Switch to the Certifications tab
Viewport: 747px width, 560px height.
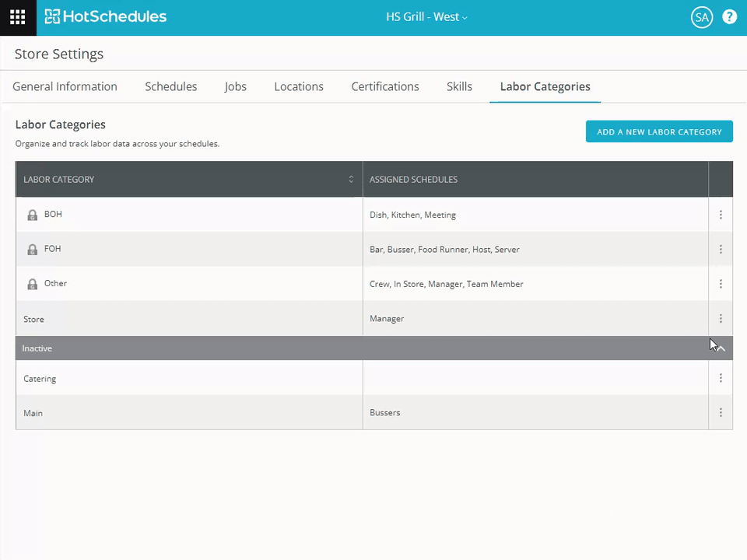point(385,86)
